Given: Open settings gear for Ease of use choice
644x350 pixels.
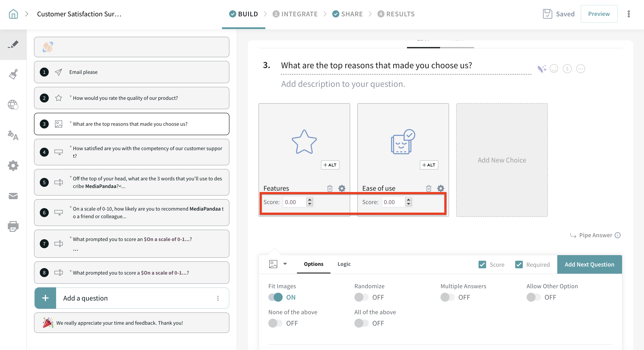Looking at the screenshot, I should pos(441,188).
